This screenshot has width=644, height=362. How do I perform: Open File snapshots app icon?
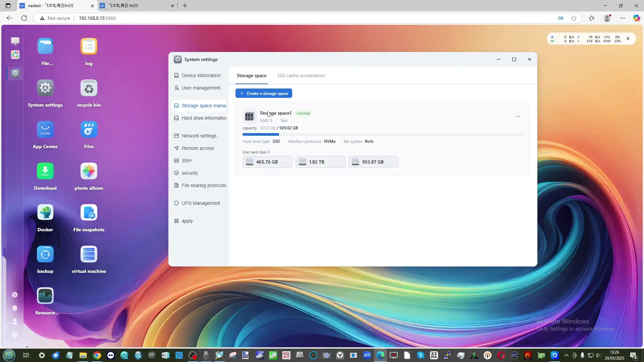tap(89, 213)
